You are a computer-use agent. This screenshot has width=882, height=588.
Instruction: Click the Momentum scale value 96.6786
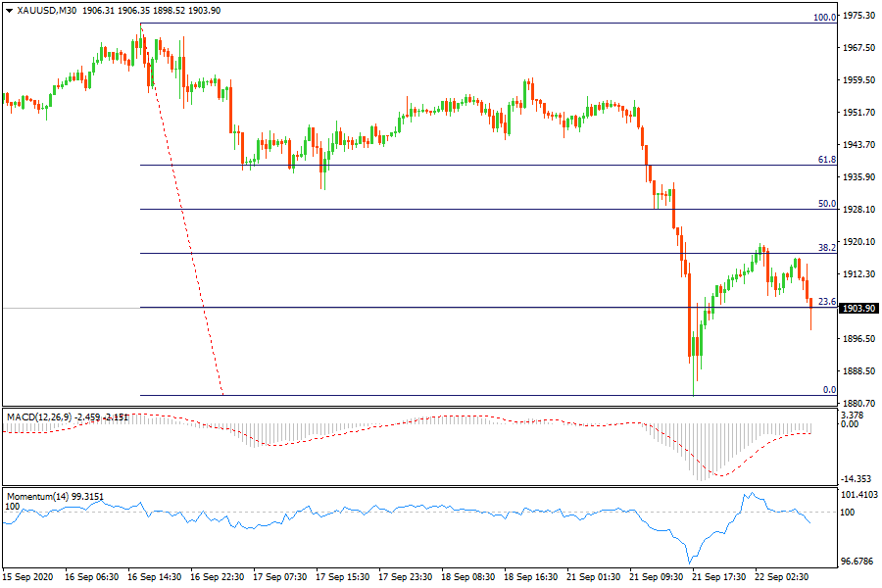coord(858,562)
